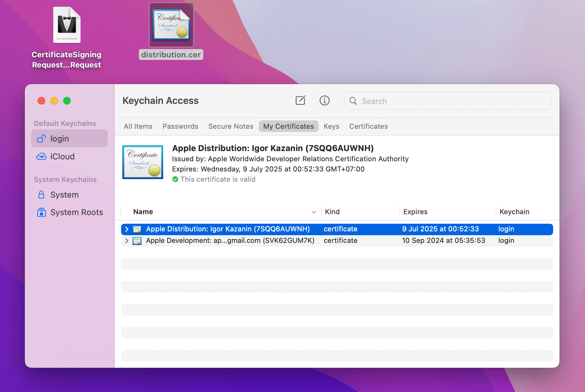Select the System keychain in sidebar
Viewport: 585px width, 392px height.
(x=69, y=195)
